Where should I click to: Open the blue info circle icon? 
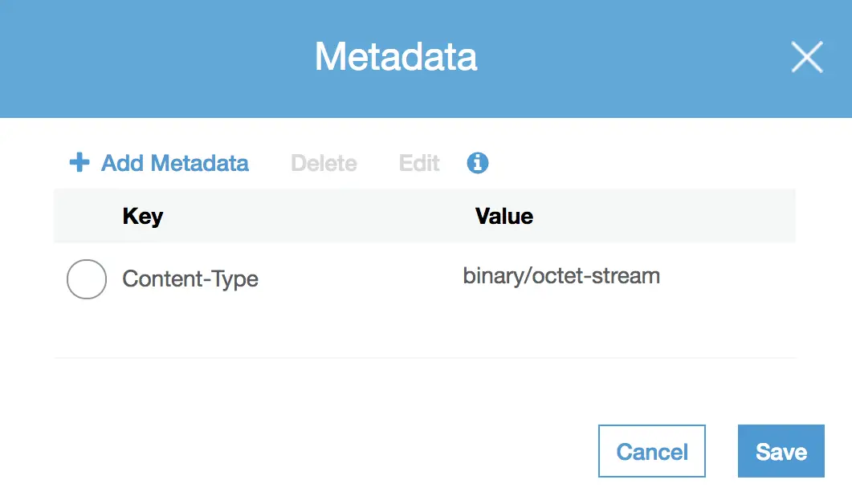click(478, 162)
